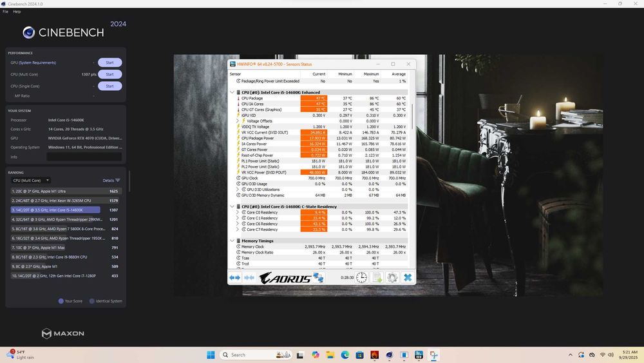Click the taskbar clock showing 5:21 AM

pyautogui.click(x=629, y=355)
